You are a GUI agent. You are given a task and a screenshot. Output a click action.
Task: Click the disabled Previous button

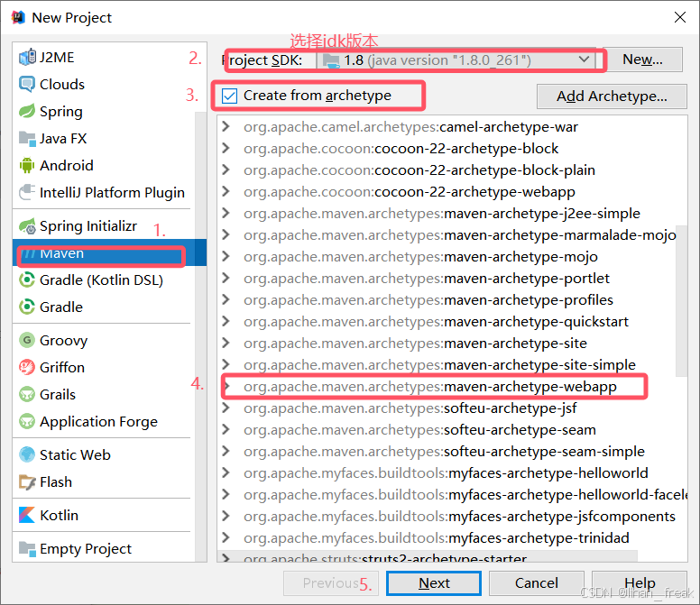pos(331,583)
